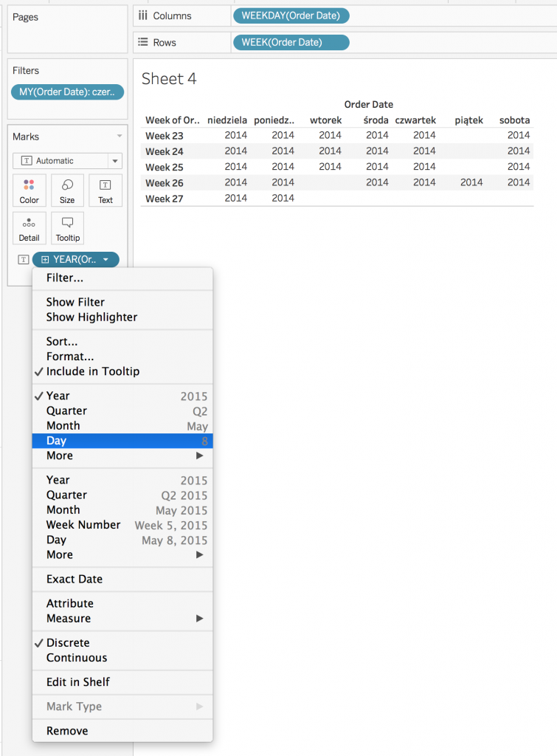Image resolution: width=557 pixels, height=756 pixels.
Task: Click Remove in the context menu
Action: point(67,731)
